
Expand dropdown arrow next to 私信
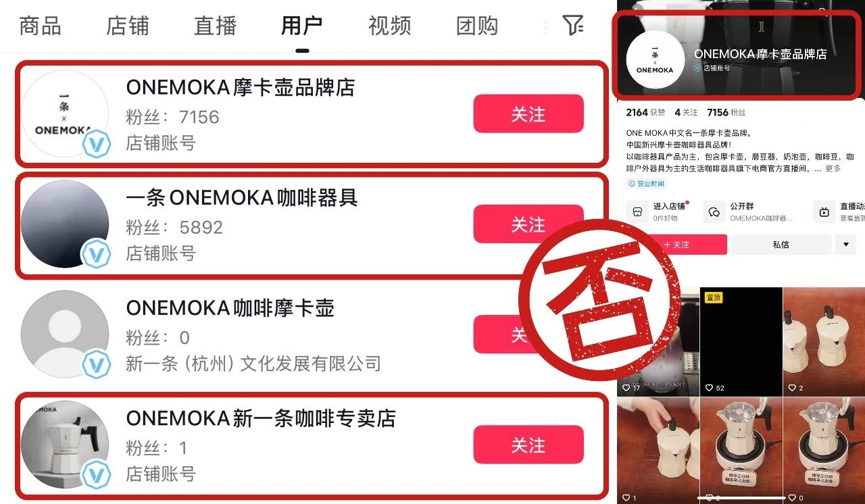[x=845, y=245]
